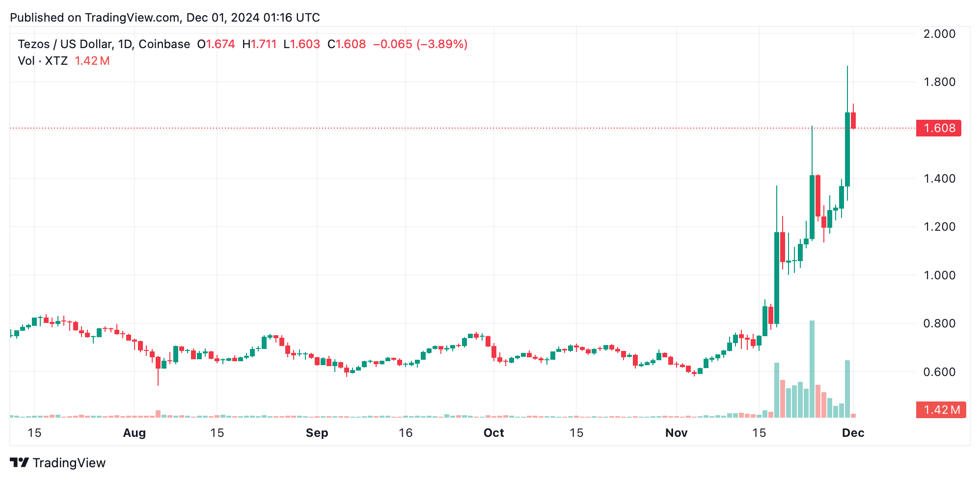The image size is (980, 480).
Task: Click the −0.065 (−3.89%) change readout
Action: [420, 44]
